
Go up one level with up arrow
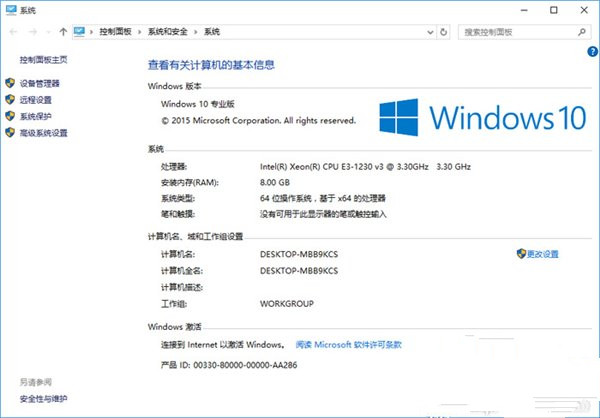pos(64,32)
